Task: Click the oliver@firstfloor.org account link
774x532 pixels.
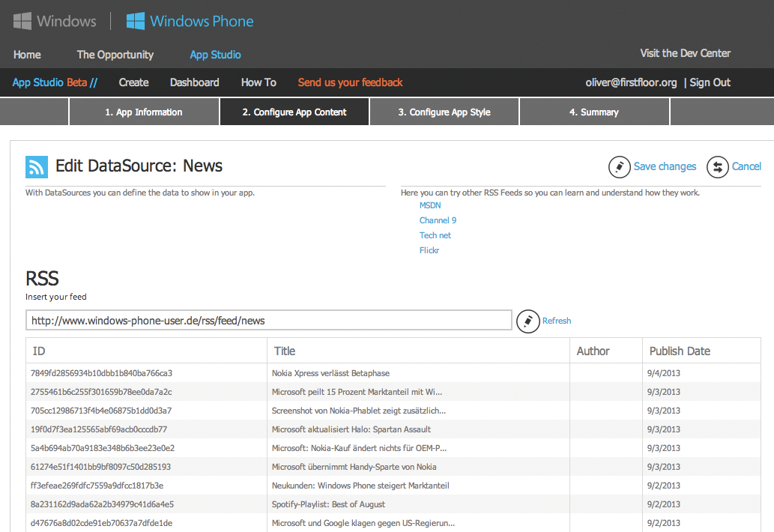Action: pos(632,82)
